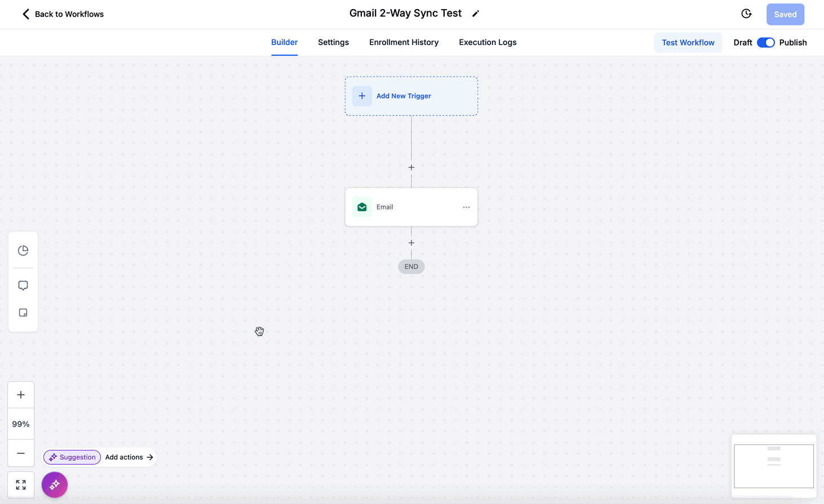This screenshot has width=824, height=504.
Task: Open the comments icon in sidebar
Action: pos(23,286)
